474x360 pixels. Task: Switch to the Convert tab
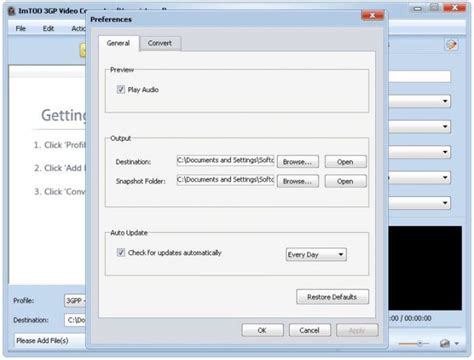160,43
